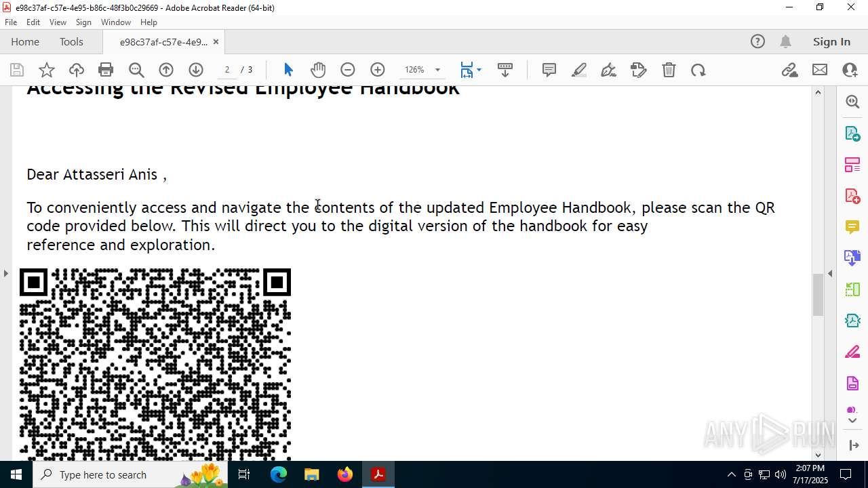
Task: Expand the left navigation pane
Action: click(x=5, y=273)
